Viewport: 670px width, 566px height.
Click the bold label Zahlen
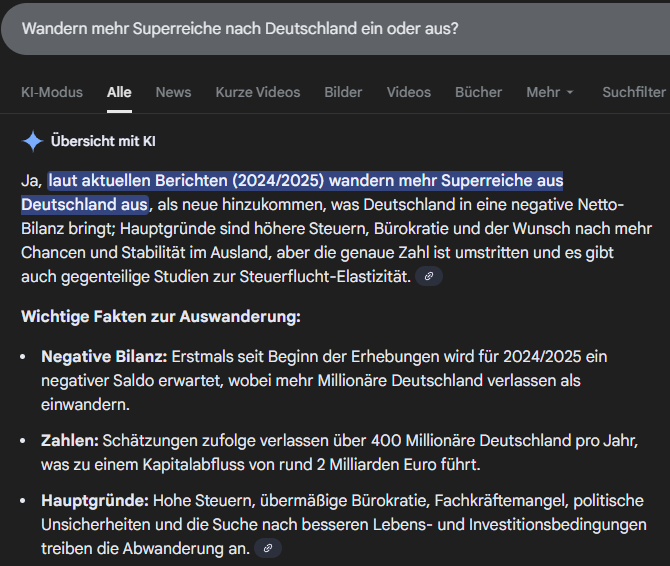click(70, 440)
